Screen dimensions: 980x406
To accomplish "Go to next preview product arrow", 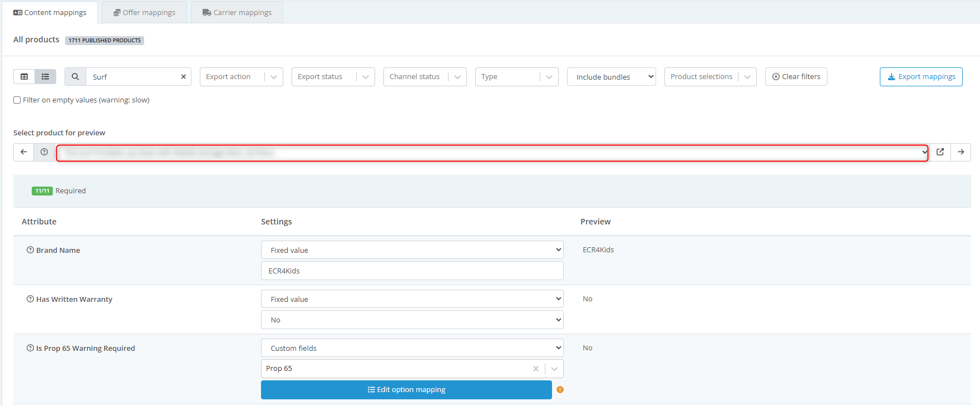I will [x=961, y=152].
